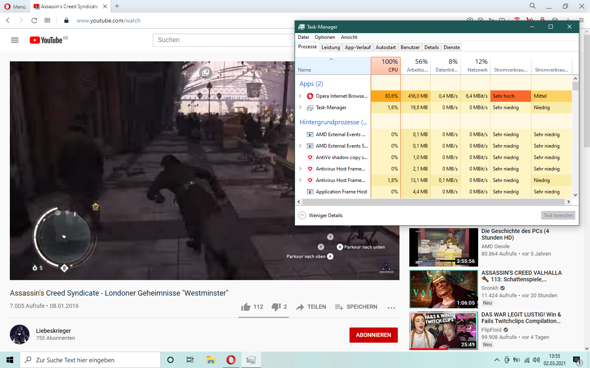Open Cortana circle on taskbar
This screenshot has width=590, height=368.
tap(170, 360)
